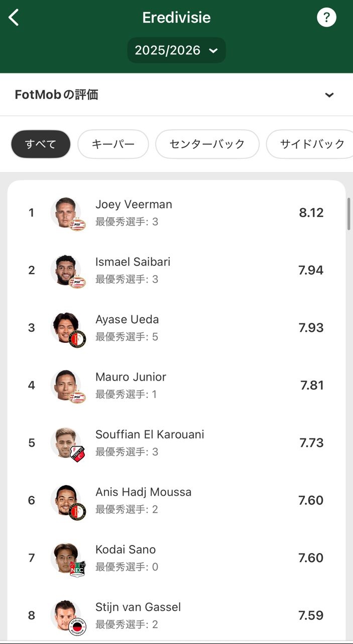Click the list's vertical scrollbar
Image resolution: width=353 pixels, height=644 pixels.
(349, 214)
